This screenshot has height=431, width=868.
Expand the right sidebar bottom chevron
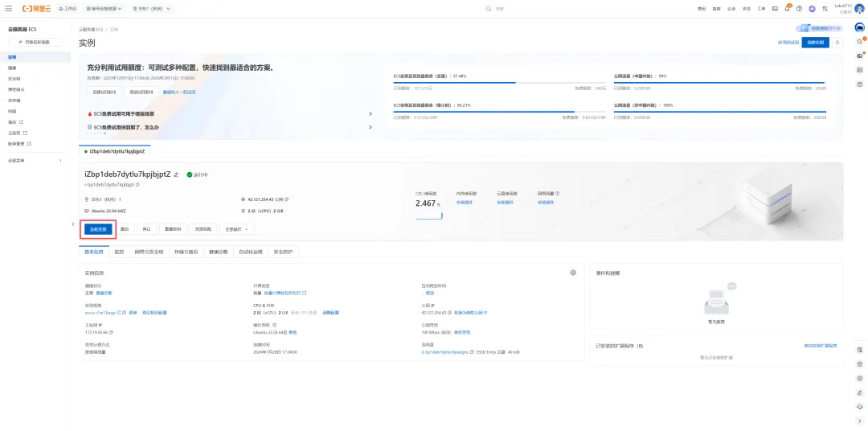(x=860, y=421)
